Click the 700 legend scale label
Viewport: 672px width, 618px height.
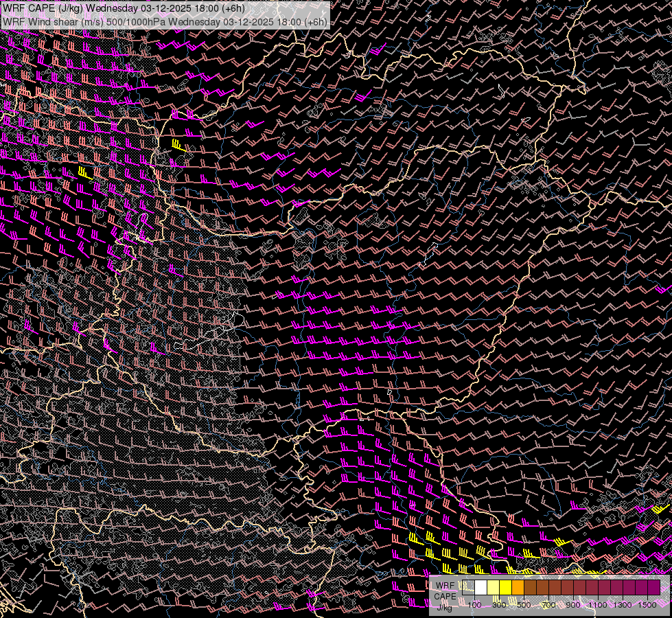(x=548, y=605)
